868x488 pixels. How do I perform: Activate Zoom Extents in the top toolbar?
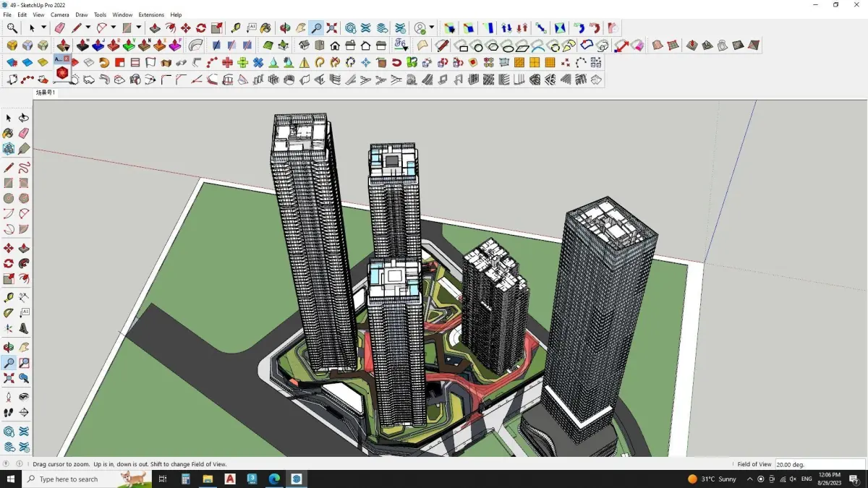pos(332,28)
